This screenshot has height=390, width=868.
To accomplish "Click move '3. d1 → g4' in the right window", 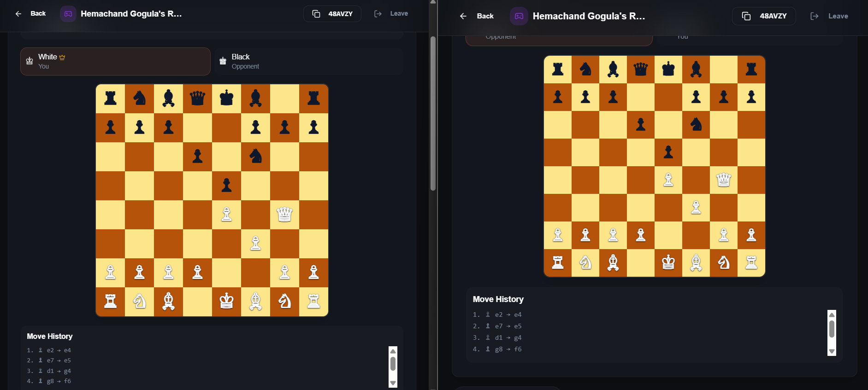I will (x=497, y=338).
